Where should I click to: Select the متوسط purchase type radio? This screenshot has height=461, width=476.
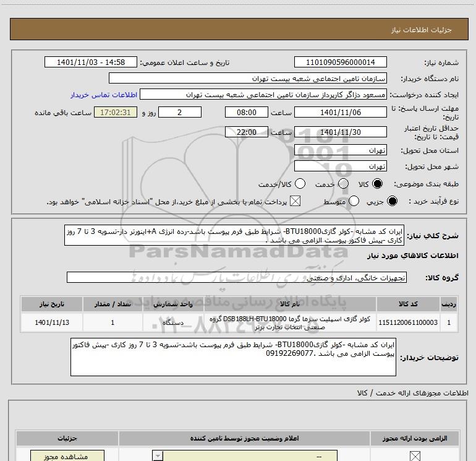354,201
